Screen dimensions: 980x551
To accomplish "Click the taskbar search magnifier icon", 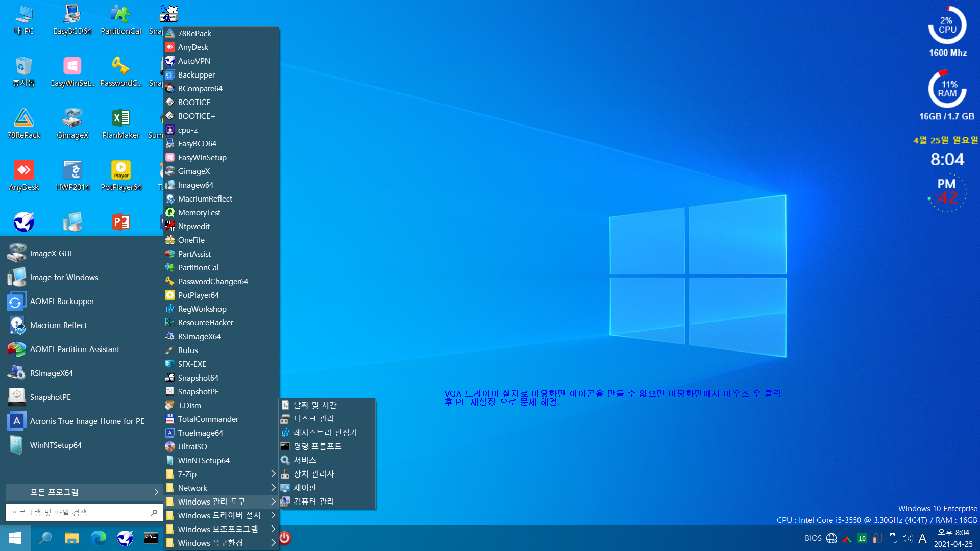I will tap(45, 538).
